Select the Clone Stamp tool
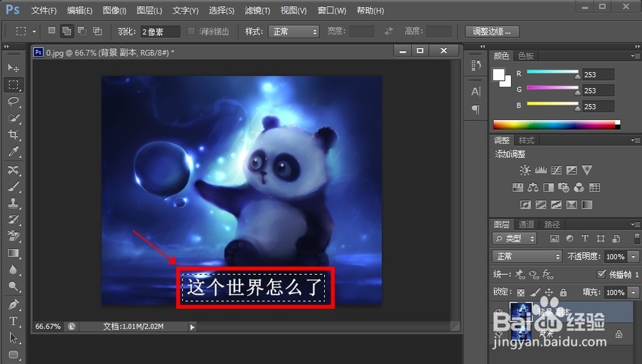Image resolution: width=642 pixels, height=364 pixels. point(13,203)
